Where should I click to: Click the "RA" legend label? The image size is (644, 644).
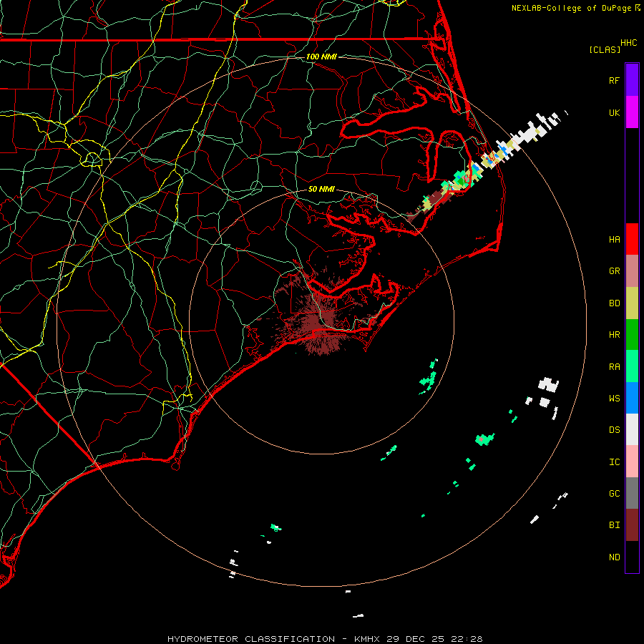click(x=614, y=367)
